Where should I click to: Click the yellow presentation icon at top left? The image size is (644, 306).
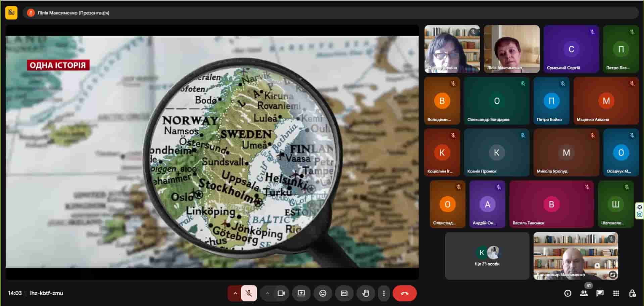pos(11,13)
